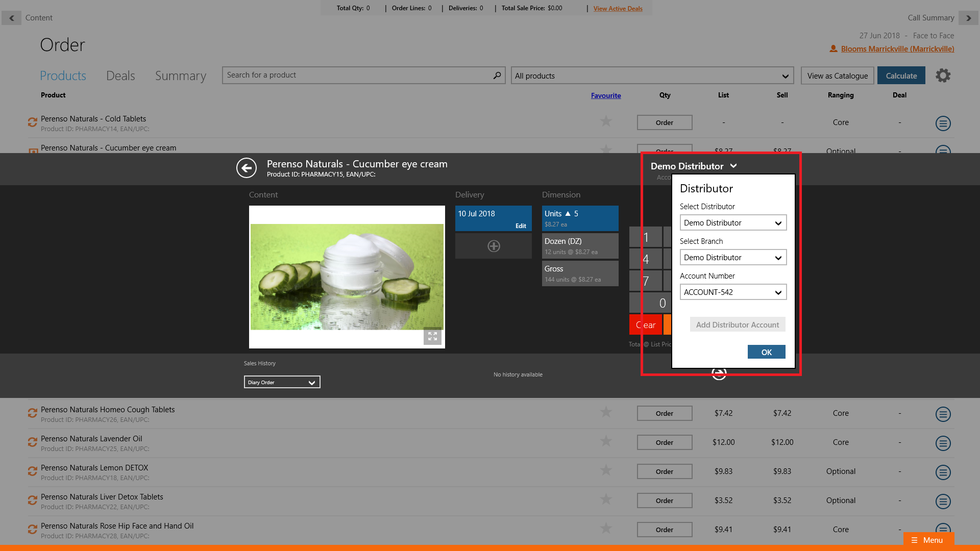The width and height of the screenshot is (980, 551).
Task: Open options menu for Lavender Oil row
Action: click(x=943, y=443)
